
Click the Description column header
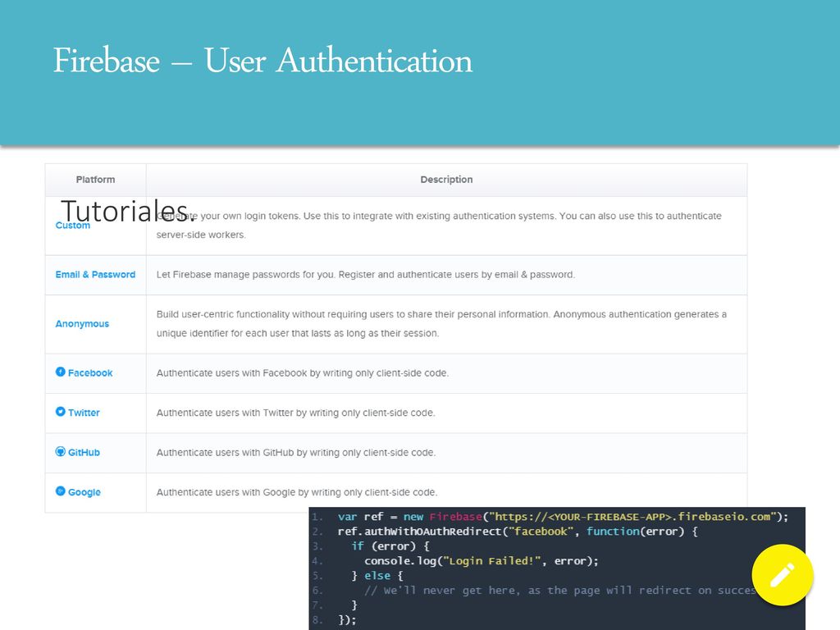coord(446,180)
